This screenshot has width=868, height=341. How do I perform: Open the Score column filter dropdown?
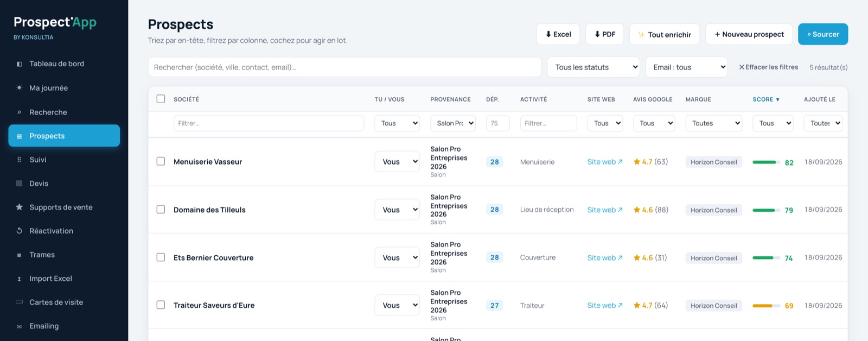773,123
